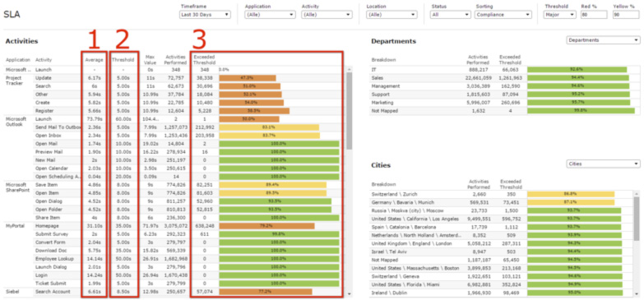The width and height of the screenshot is (644, 300).
Task: Click the Average column header
Action: (94, 60)
